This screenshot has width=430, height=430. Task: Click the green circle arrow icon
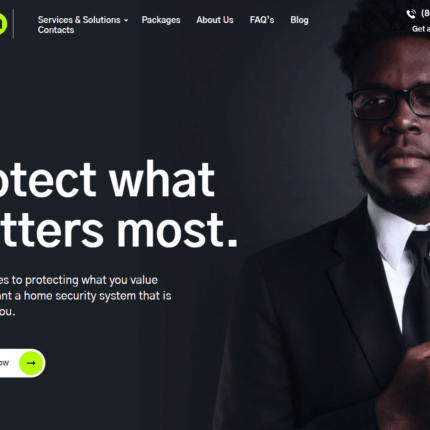[31, 363]
